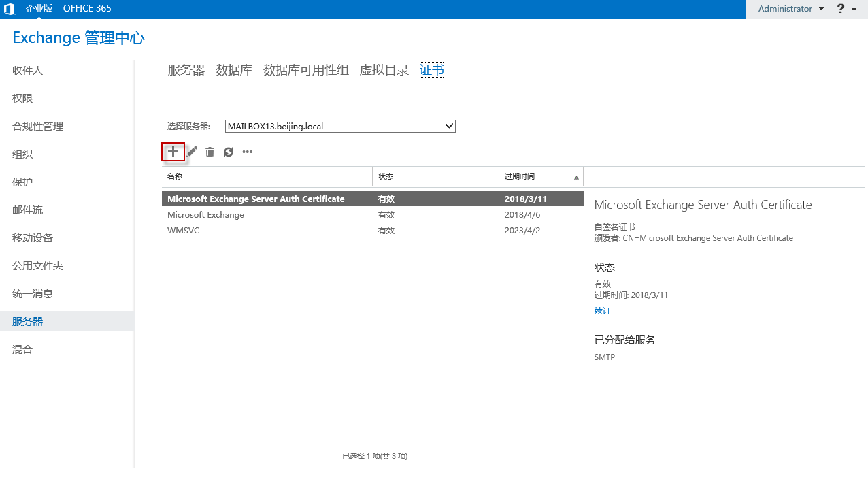The width and height of the screenshot is (868, 477).
Task: Open 公用文件夹 in sidebar
Action: 38,266
